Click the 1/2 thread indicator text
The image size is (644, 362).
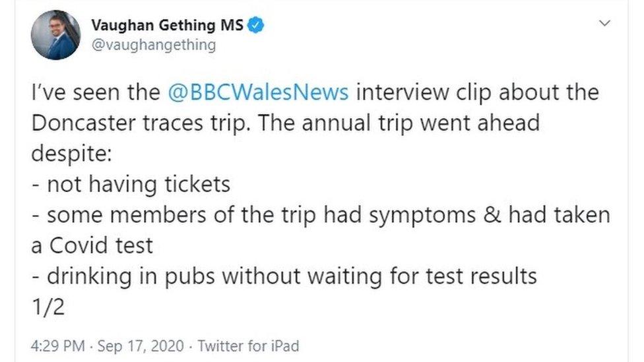coord(48,307)
